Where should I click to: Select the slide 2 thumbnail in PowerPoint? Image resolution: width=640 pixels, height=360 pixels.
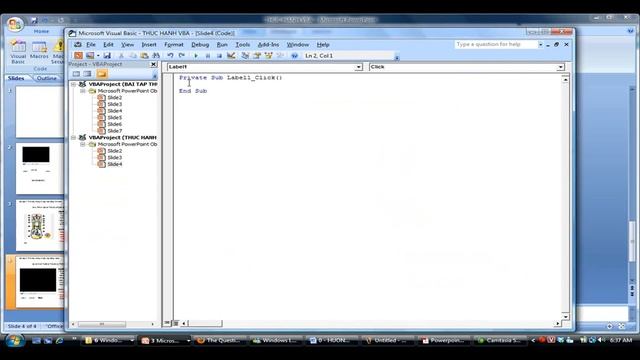40,168
